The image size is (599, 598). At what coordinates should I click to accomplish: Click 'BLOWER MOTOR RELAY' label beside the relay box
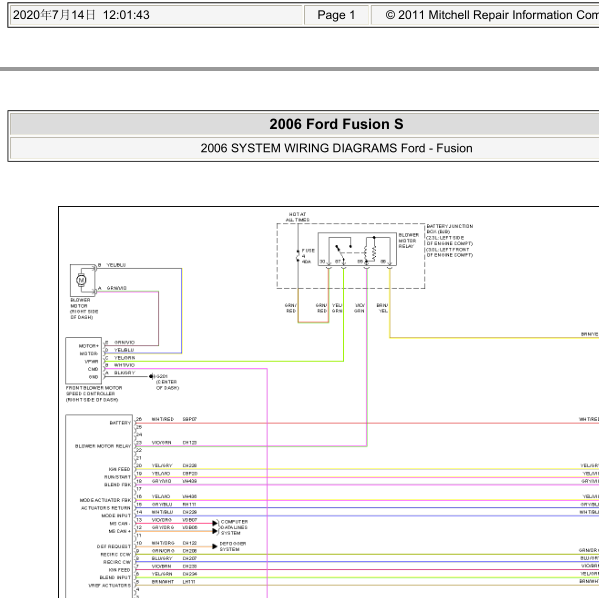pos(409,241)
